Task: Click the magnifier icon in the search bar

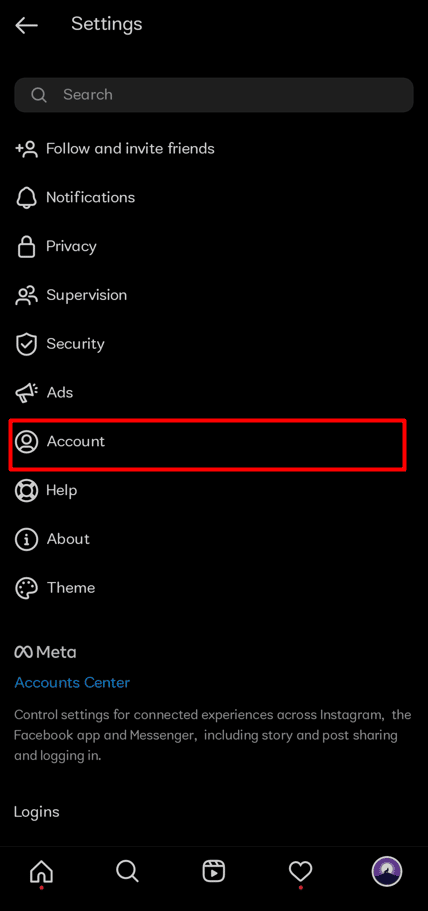Action: [39, 95]
